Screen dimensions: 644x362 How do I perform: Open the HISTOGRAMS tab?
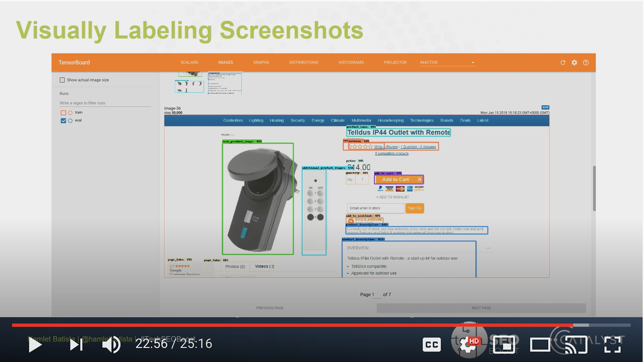pos(351,63)
